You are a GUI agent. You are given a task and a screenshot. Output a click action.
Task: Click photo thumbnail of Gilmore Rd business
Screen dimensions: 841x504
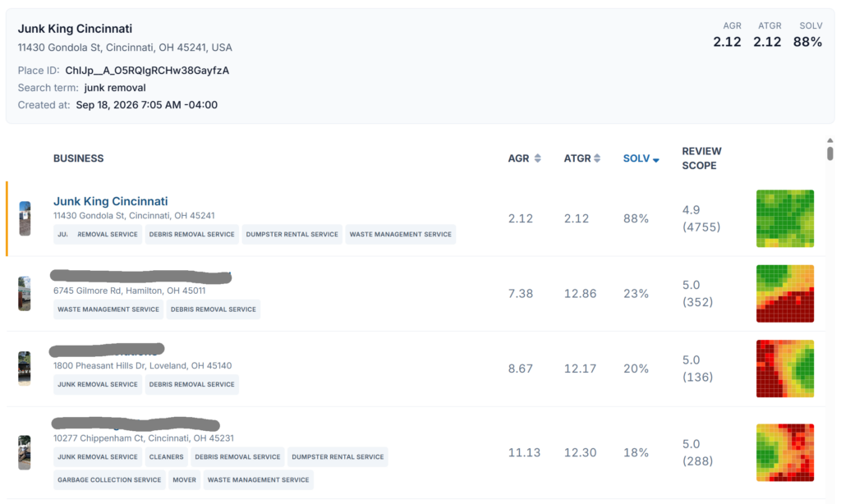[x=25, y=293]
